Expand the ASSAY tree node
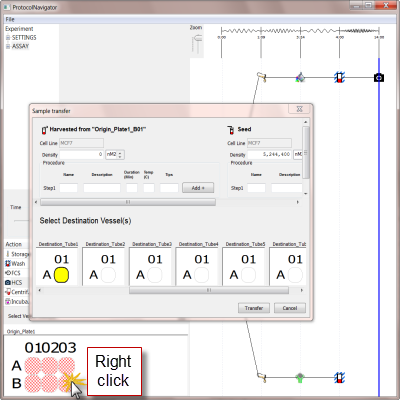 coord(8,46)
